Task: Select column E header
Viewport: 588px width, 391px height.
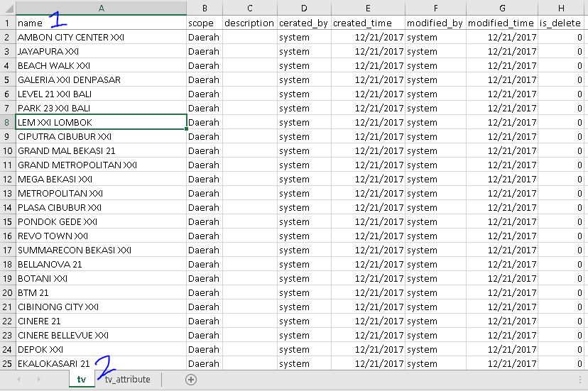Action: click(368, 8)
